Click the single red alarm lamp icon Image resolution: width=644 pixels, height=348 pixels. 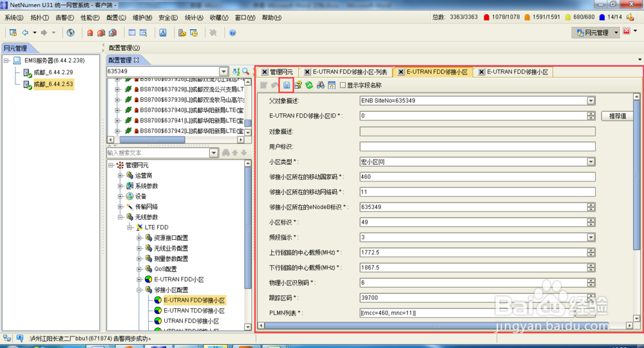coord(90,33)
